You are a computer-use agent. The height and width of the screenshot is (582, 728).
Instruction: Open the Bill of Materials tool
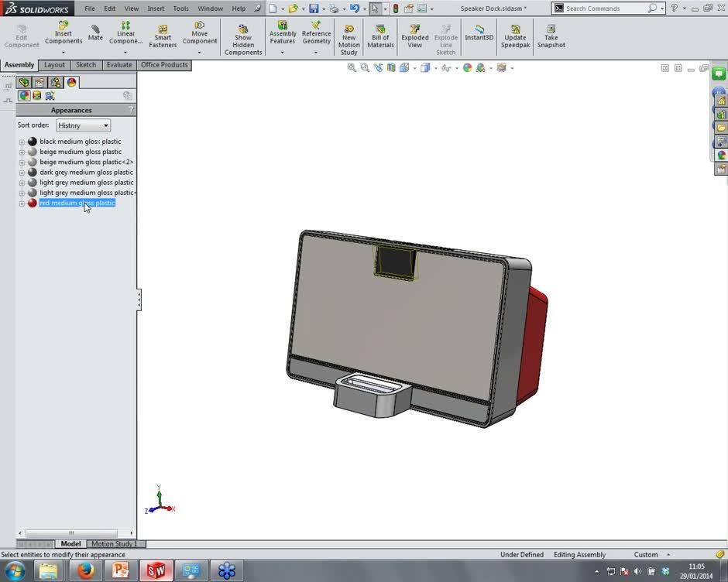tap(380, 34)
